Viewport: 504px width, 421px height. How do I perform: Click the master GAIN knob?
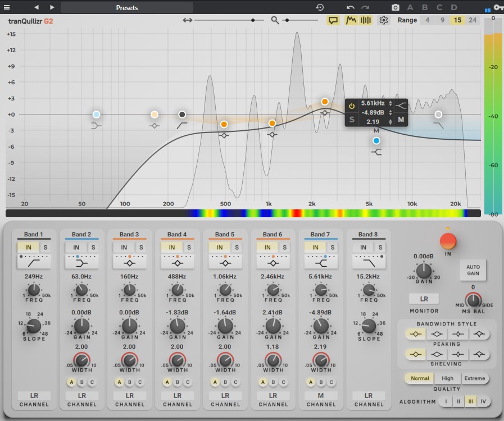424,271
